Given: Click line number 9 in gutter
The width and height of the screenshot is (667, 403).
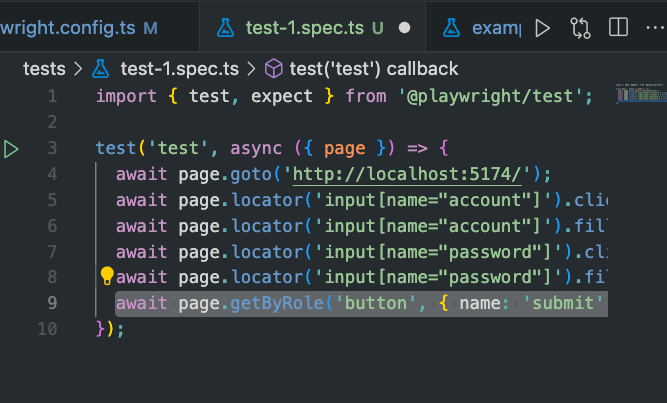Looking at the screenshot, I should 52,302.
